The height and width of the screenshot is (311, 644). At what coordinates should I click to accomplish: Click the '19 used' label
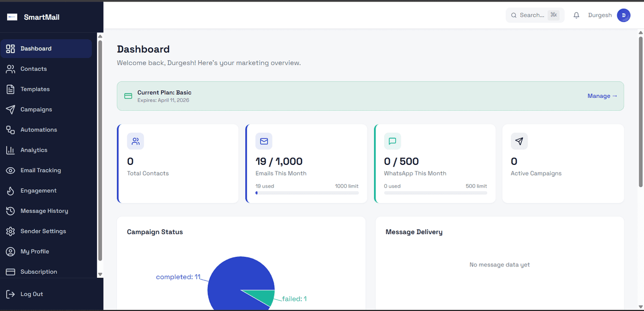click(x=265, y=186)
